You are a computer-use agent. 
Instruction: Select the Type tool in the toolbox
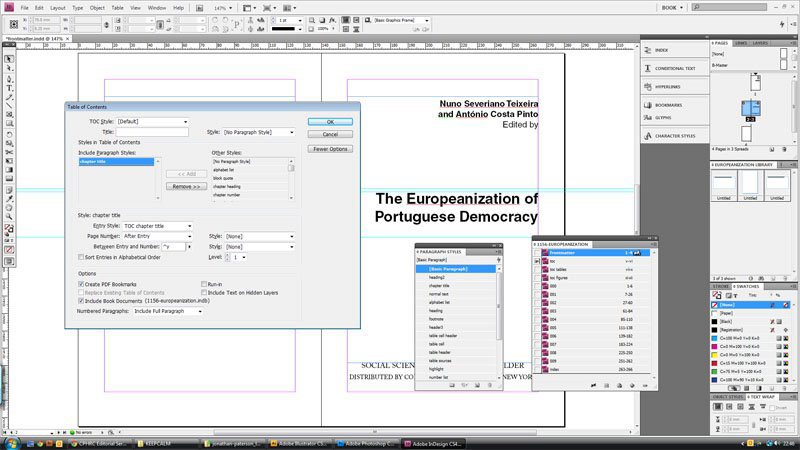pyautogui.click(x=9, y=88)
